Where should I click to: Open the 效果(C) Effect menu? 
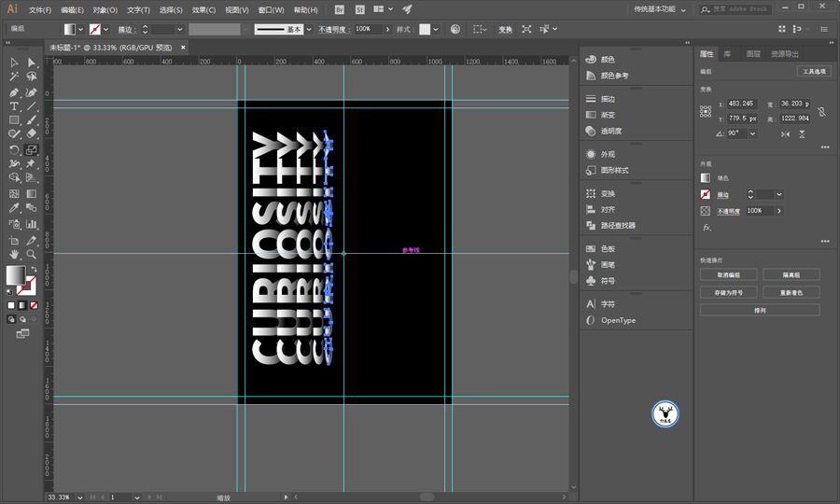pos(203,10)
